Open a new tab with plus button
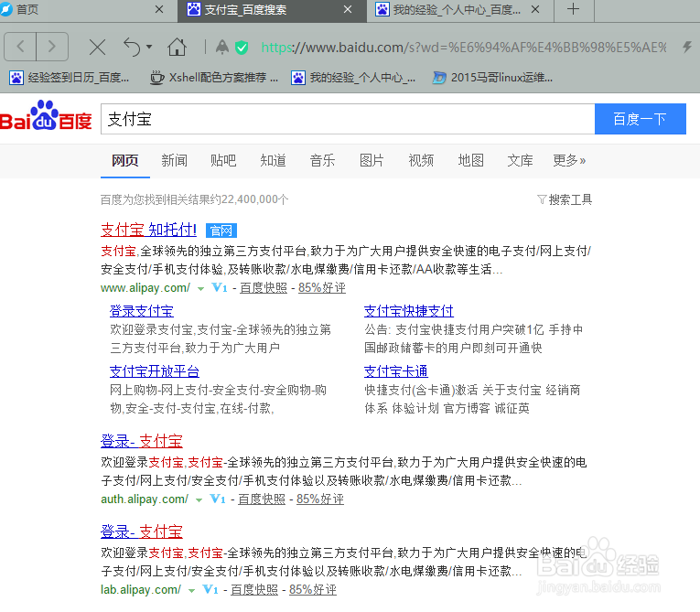 coord(574,10)
